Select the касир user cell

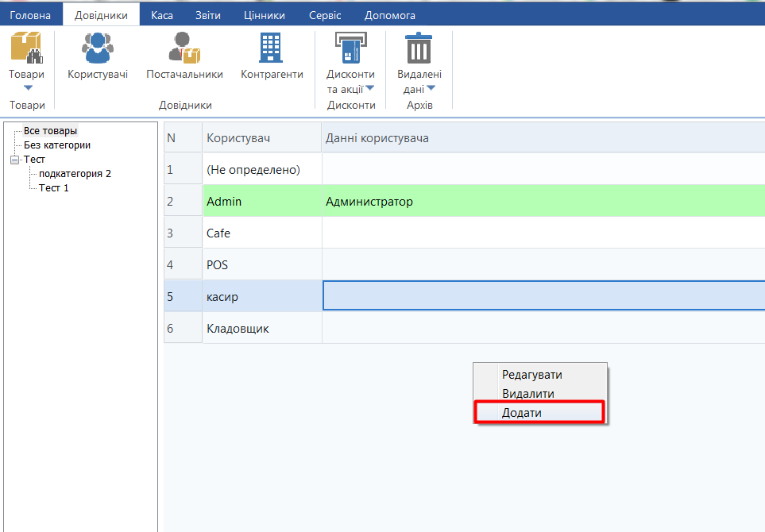pos(262,296)
